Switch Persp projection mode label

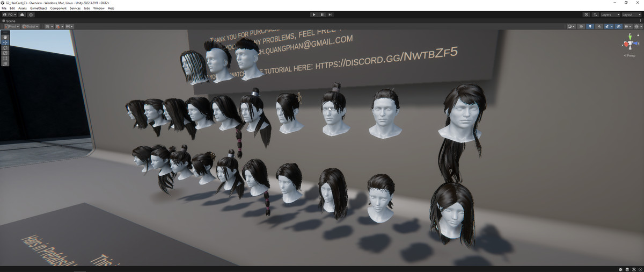pyautogui.click(x=629, y=55)
